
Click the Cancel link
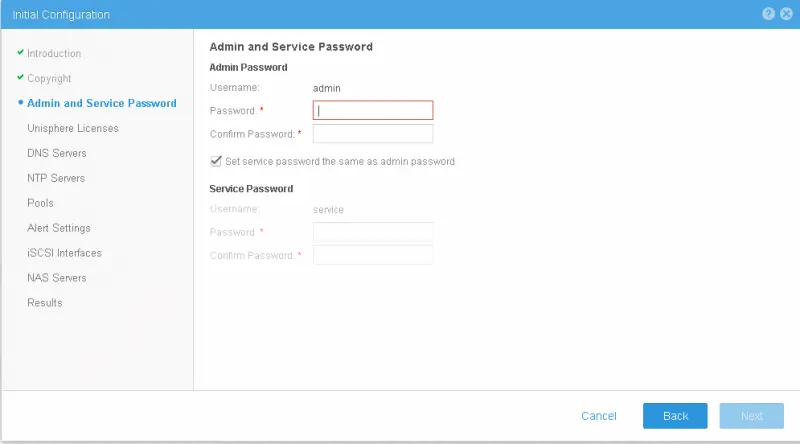point(599,416)
